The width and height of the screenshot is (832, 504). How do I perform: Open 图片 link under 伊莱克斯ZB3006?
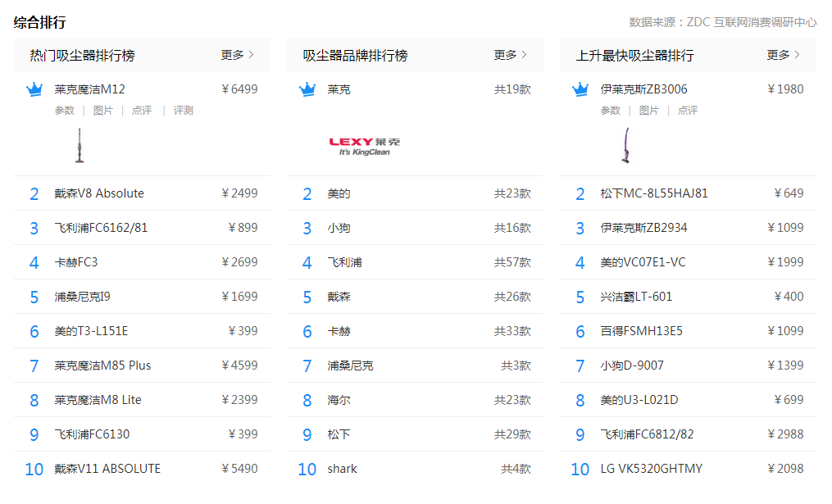click(649, 111)
